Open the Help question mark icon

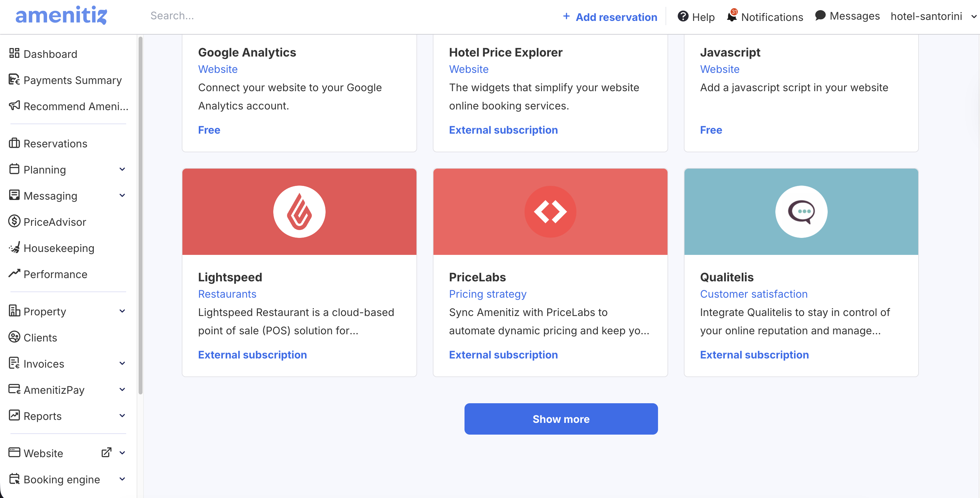683,16
